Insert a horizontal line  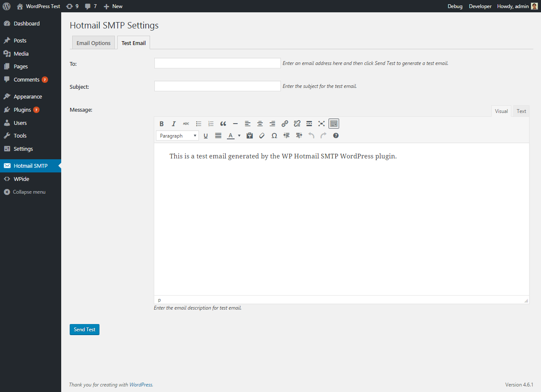[235, 124]
